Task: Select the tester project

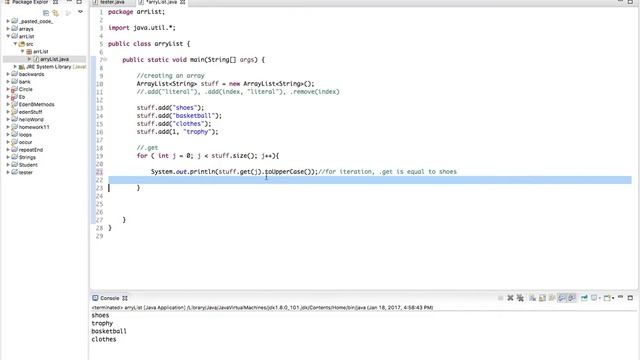Action: click(25, 172)
